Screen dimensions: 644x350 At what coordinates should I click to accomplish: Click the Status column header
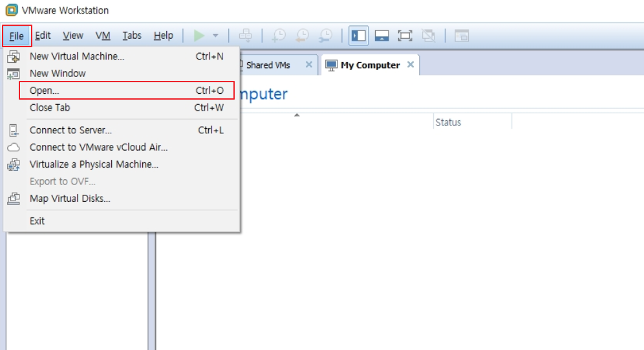pyautogui.click(x=472, y=122)
